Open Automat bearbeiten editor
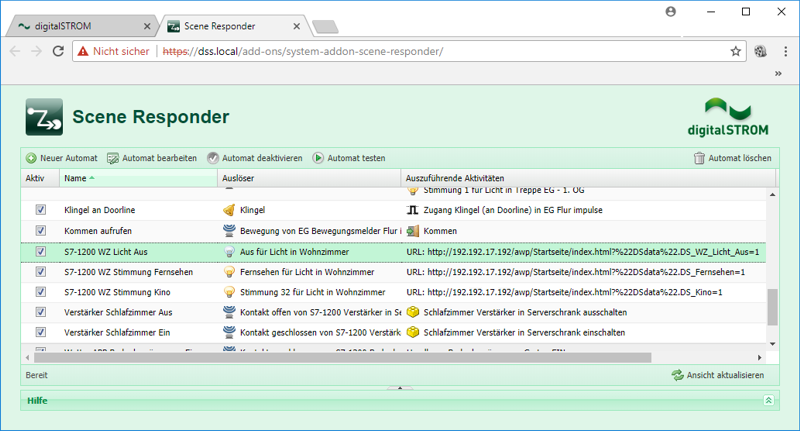 (x=152, y=158)
